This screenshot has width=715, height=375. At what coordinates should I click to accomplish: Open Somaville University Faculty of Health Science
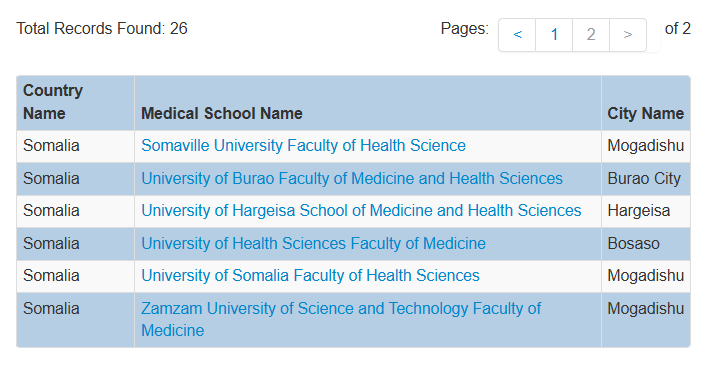pyautogui.click(x=303, y=146)
